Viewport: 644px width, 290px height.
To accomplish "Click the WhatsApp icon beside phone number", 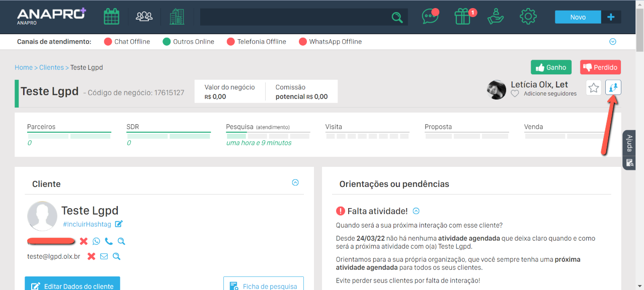I will coord(96,241).
